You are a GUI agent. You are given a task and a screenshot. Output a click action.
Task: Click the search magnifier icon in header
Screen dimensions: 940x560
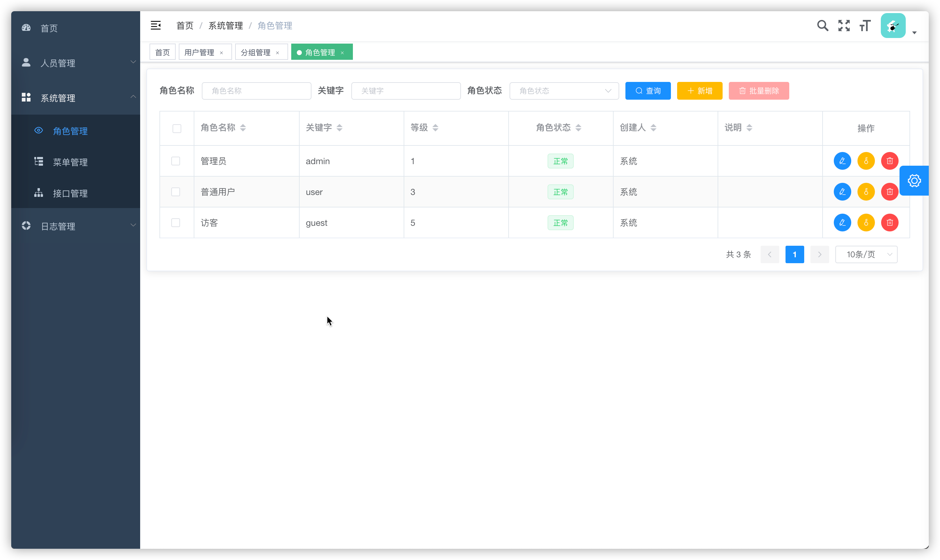[x=822, y=26]
